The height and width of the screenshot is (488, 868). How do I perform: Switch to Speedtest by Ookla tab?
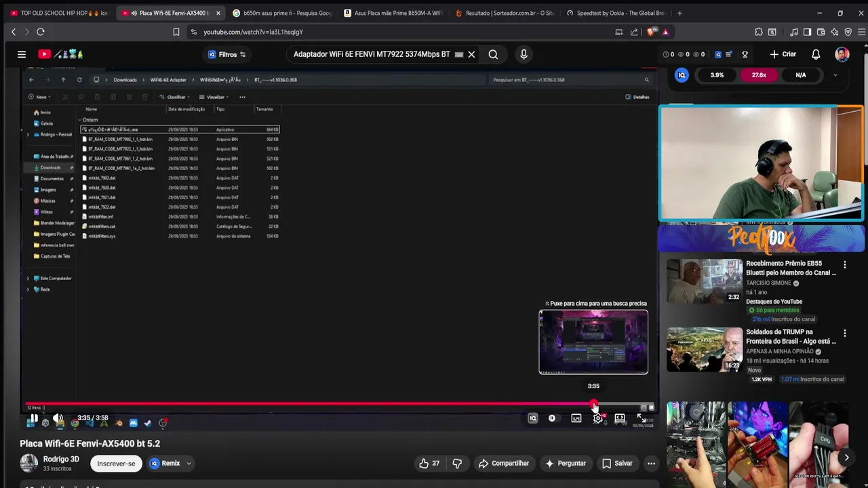pyautogui.click(x=616, y=13)
